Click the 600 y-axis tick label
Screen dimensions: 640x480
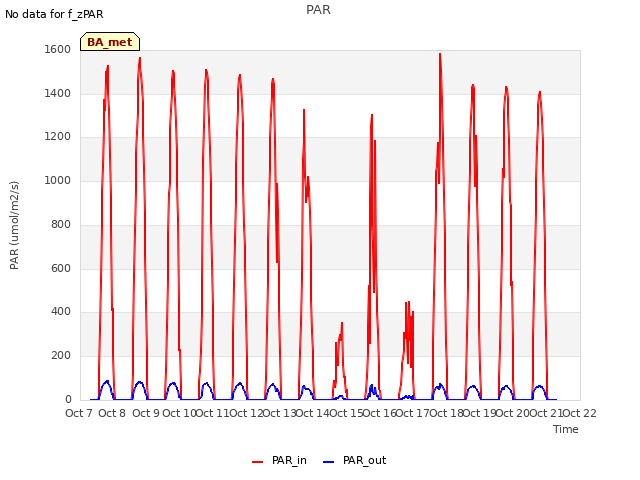pyautogui.click(x=61, y=268)
